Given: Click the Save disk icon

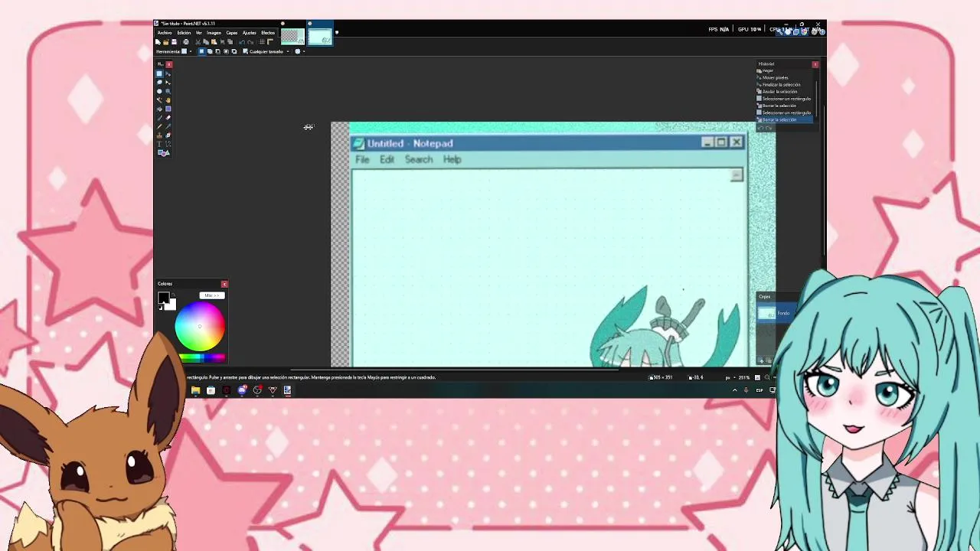Looking at the screenshot, I should 174,41.
